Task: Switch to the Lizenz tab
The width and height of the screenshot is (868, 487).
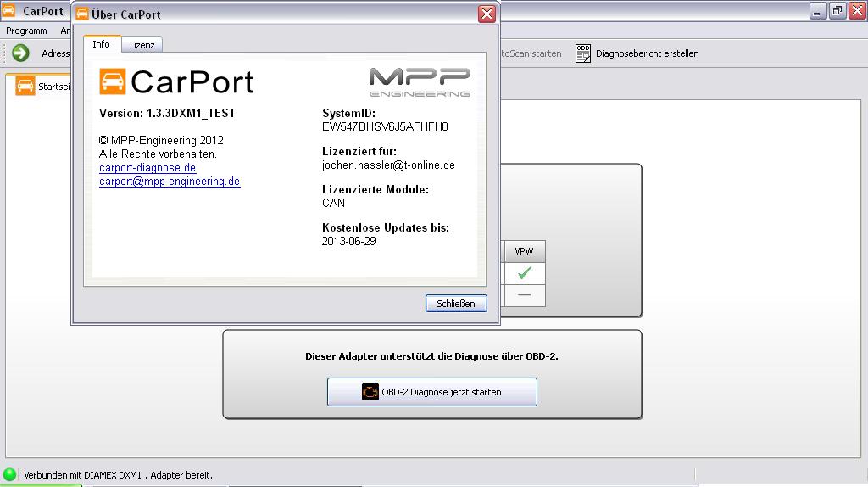Action: pyautogui.click(x=142, y=45)
